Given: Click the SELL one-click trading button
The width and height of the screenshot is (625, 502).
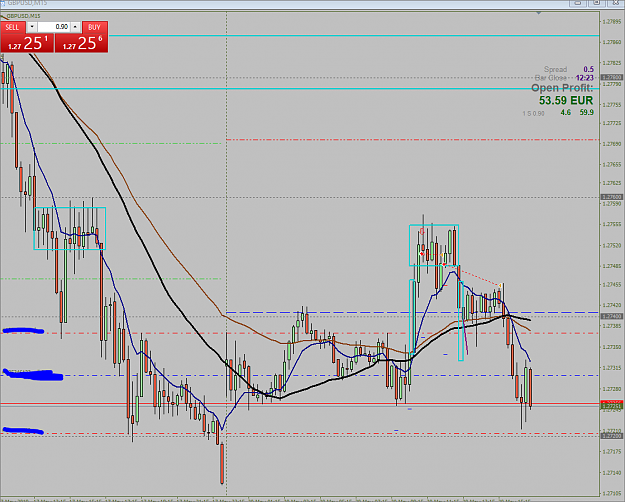Looking at the screenshot, I should [12, 27].
